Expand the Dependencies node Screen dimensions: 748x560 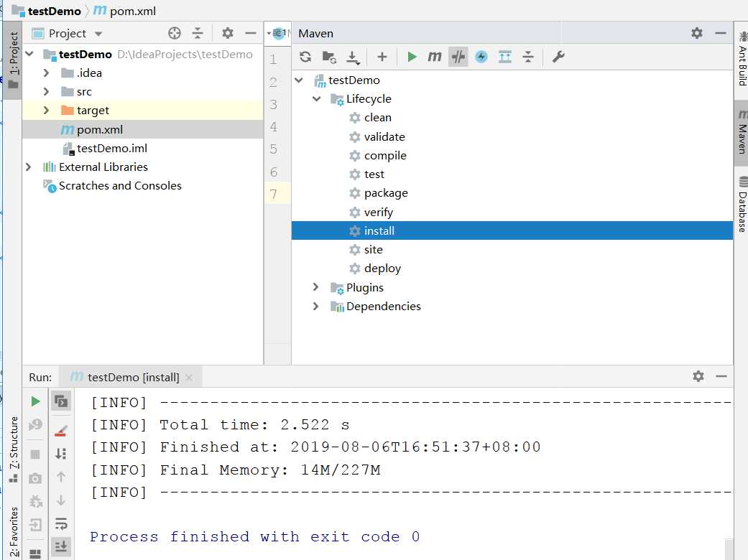316,306
